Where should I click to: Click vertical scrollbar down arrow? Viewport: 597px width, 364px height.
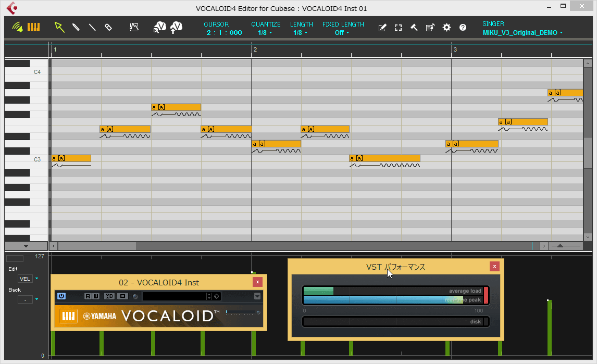click(x=588, y=237)
